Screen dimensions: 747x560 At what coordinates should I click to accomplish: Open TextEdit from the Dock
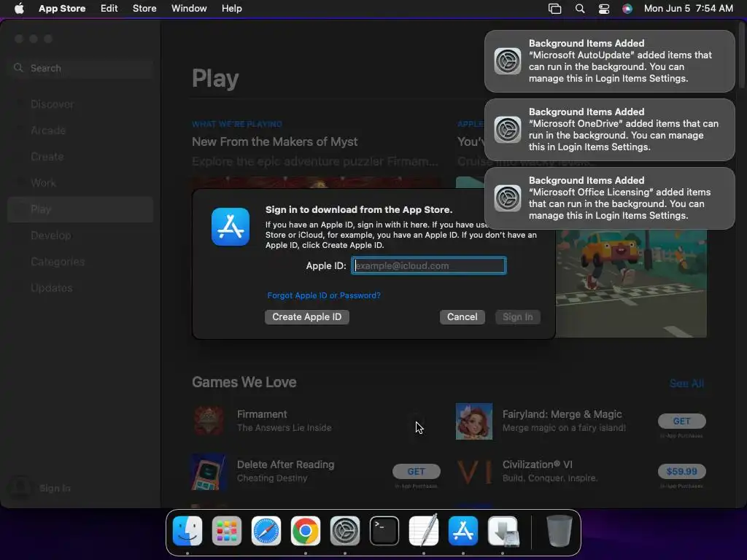coord(424,531)
